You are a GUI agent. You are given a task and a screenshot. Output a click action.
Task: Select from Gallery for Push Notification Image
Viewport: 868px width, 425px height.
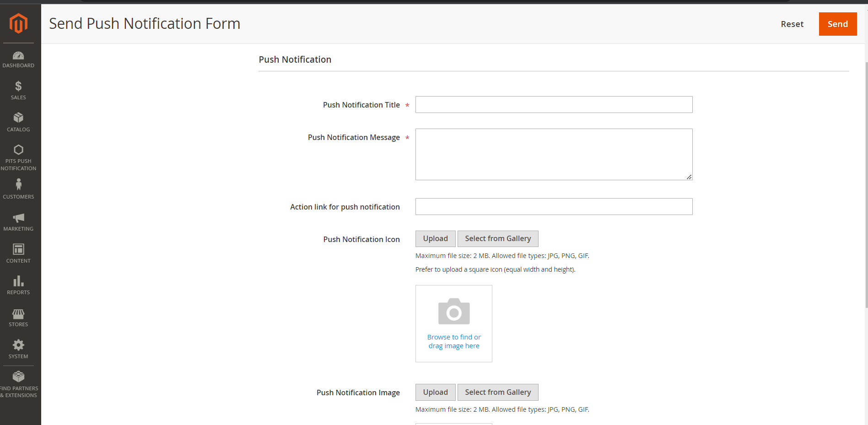point(497,393)
